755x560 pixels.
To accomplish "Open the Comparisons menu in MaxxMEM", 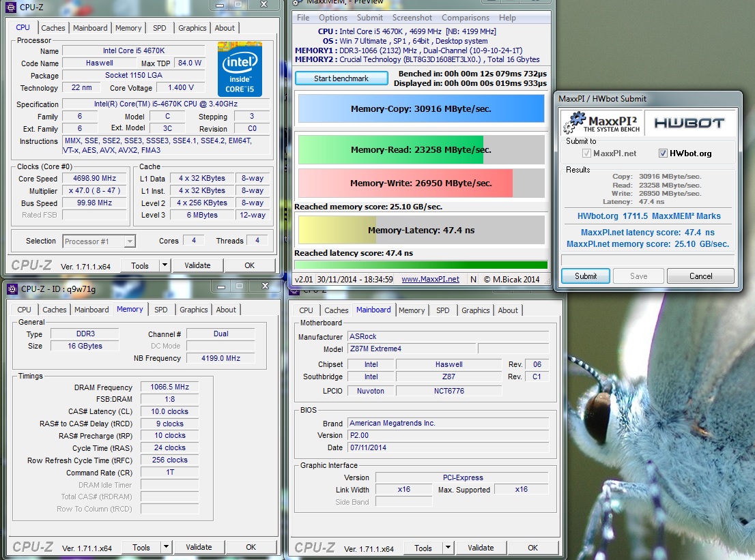I will pos(465,18).
